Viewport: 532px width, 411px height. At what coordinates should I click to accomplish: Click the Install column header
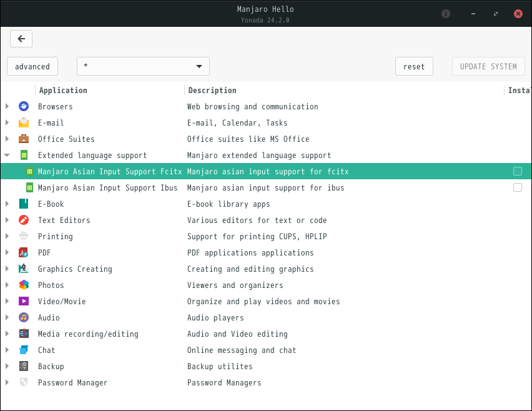[518, 91]
